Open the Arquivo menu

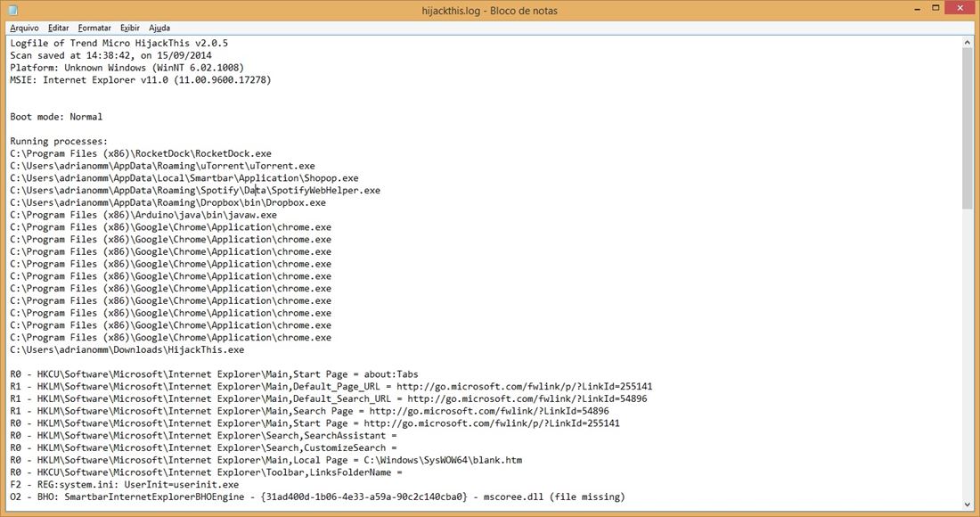click(24, 29)
